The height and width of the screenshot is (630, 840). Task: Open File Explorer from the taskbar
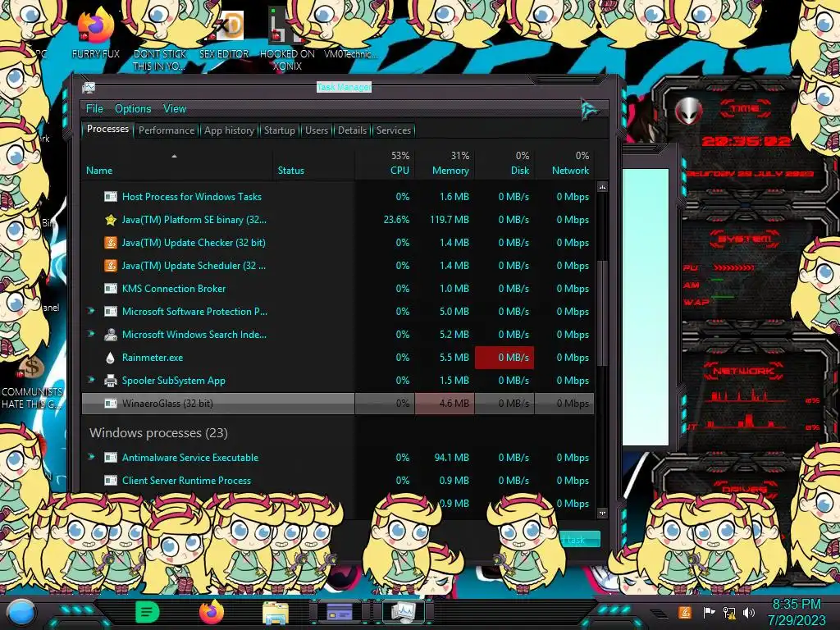pyautogui.click(x=276, y=613)
